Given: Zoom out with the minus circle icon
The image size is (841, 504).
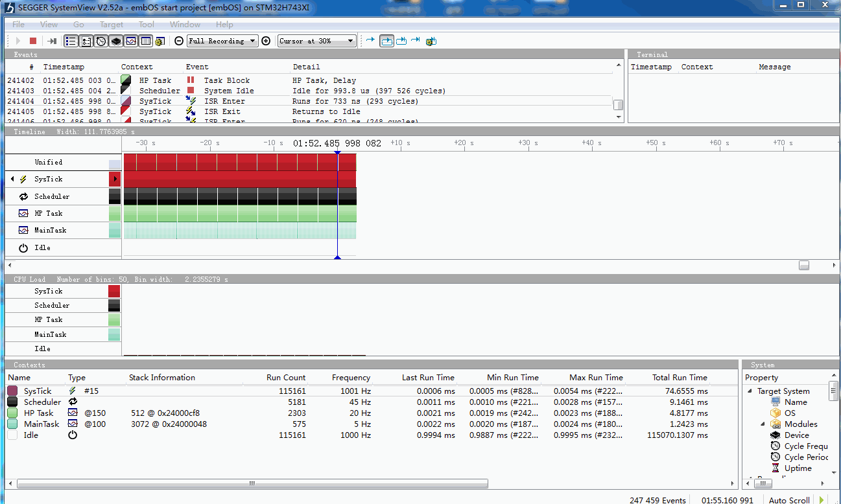Looking at the screenshot, I should click(179, 41).
